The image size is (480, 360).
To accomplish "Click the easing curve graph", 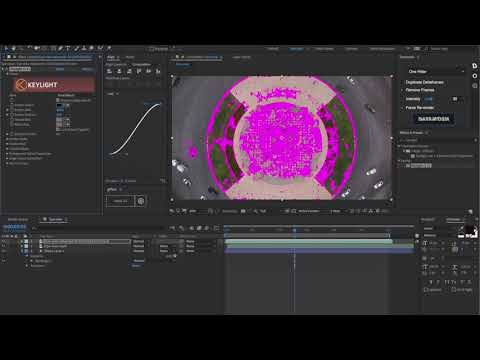I will point(135,129).
